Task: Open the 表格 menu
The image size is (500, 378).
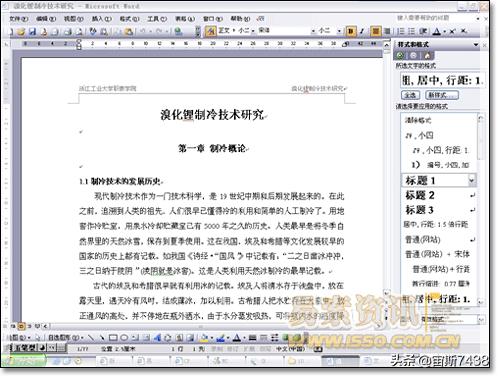Action: tap(185, 19)
